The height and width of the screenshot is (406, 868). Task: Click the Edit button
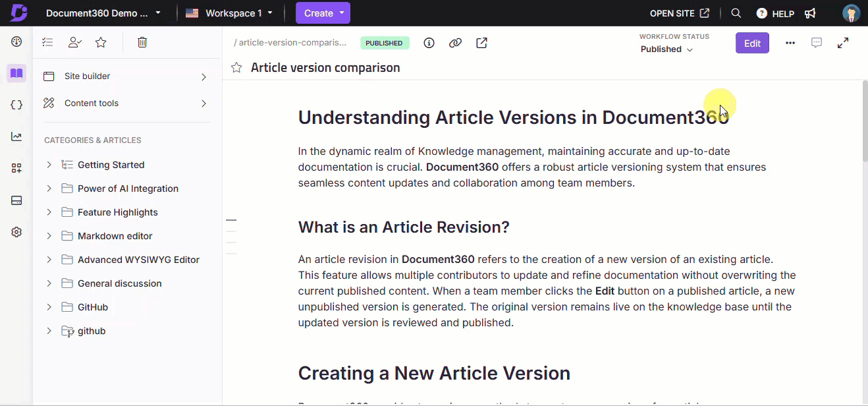752,43
